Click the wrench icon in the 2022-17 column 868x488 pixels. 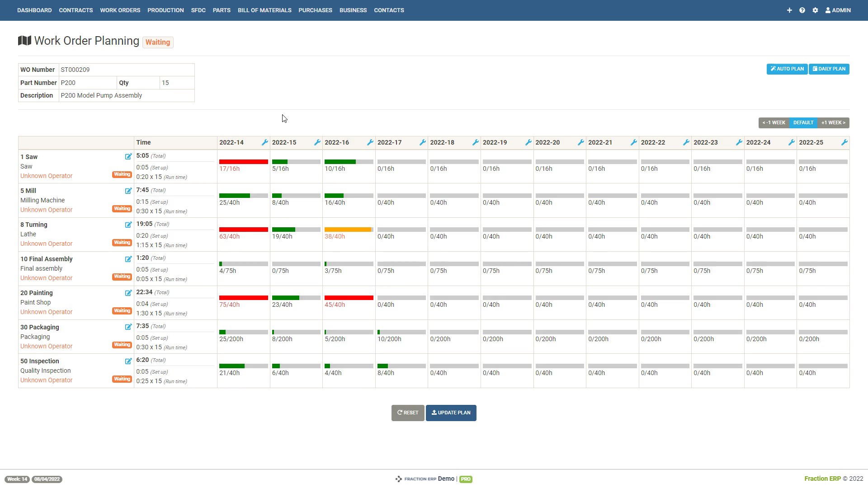coord(423,142)
